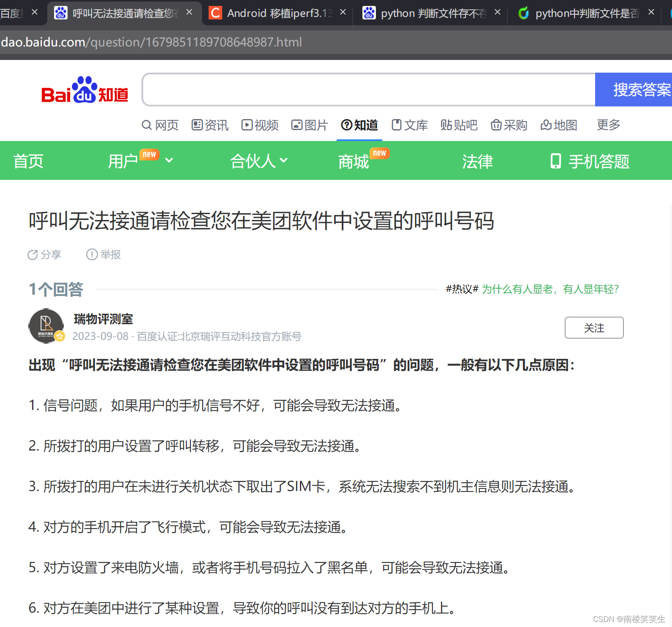672x627 pixels.
Task: Close the Android 移植iperf3.13 tab
Action: click(x=343, y=12)
